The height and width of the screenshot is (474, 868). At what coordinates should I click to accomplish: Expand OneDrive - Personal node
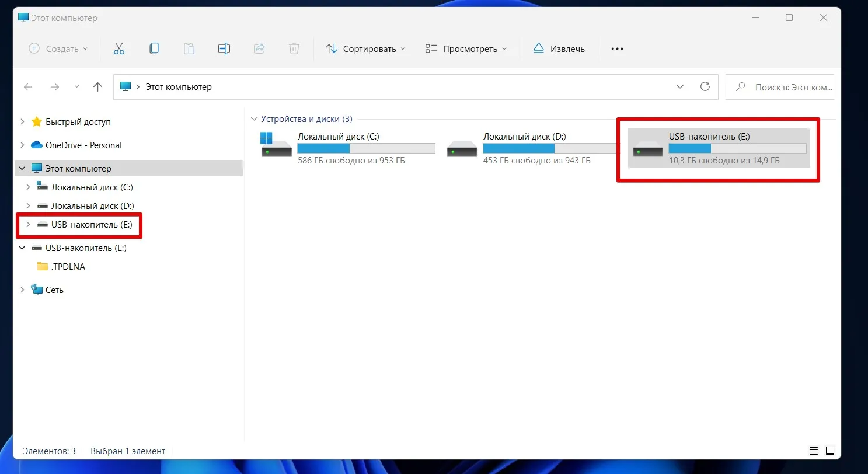pyautogui.click(x=22, y=145)
